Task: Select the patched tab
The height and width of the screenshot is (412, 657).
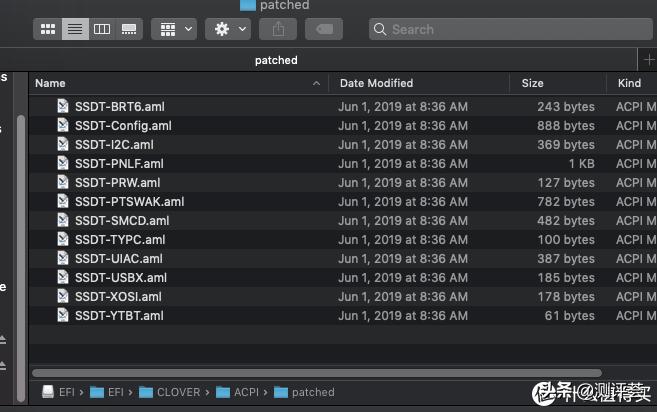Action: pos(276,60)
